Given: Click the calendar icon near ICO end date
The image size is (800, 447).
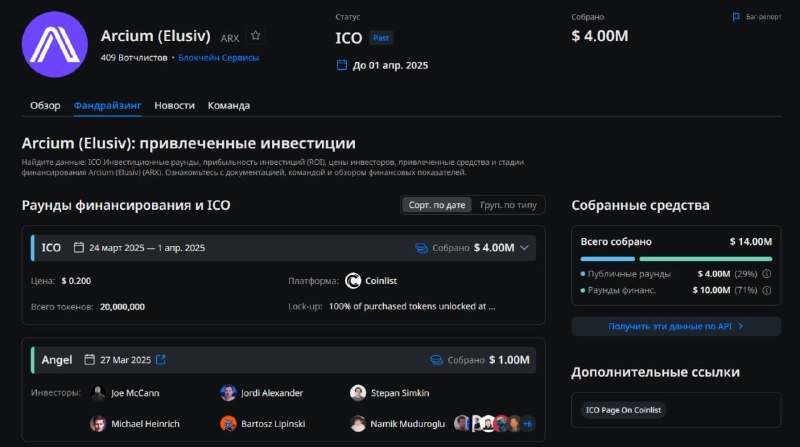Looking at the screenshot, I should tap(342, 65).
